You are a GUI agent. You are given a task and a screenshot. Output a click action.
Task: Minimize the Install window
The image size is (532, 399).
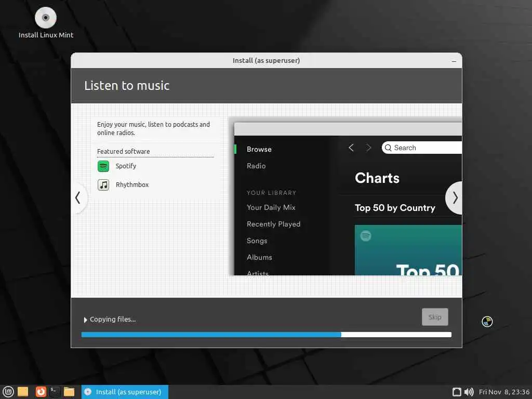(454, 61)
